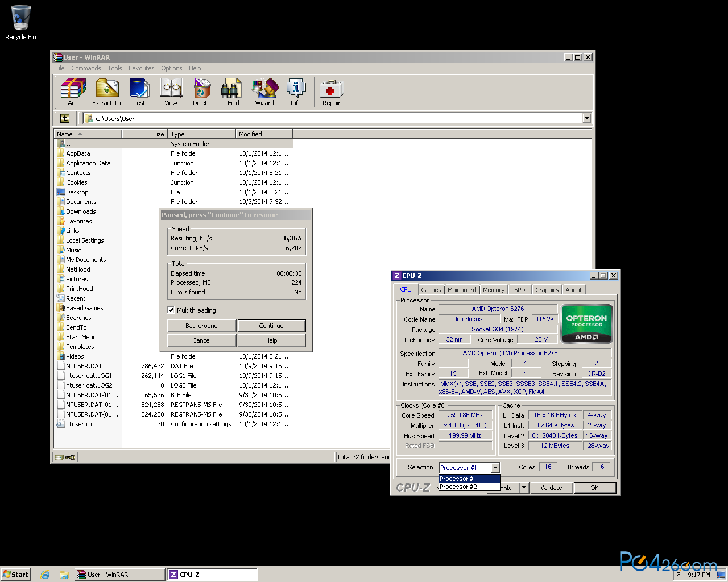Click the User - WinRAR taskbar button
This screenshot has height=582, width=728.
point(120,575)
